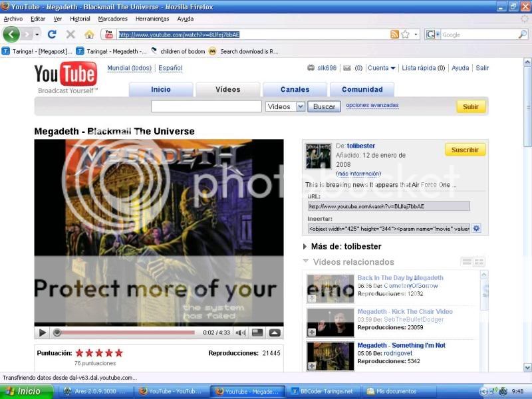This screenshot has height=399, width=532.
Task: Bookmark page with the star icon
Action: point(405,35)
